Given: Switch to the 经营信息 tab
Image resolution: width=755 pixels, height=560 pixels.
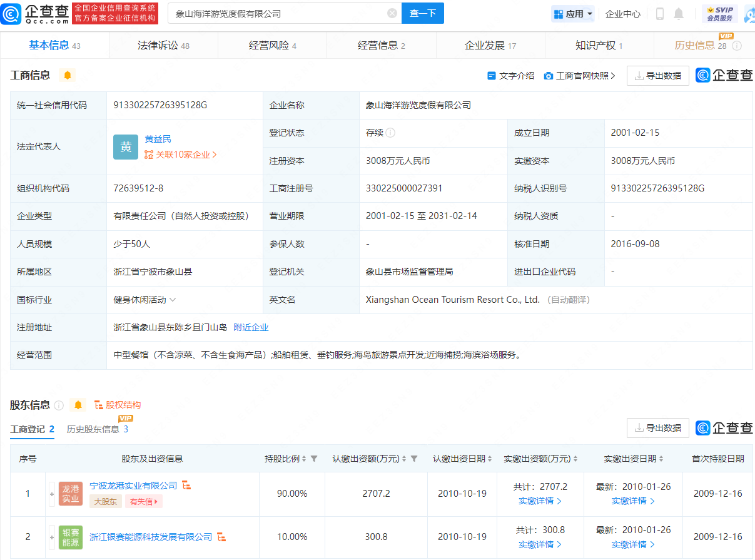Looking at the screenshot, I should pyautogui.click(x=382, y=45).
